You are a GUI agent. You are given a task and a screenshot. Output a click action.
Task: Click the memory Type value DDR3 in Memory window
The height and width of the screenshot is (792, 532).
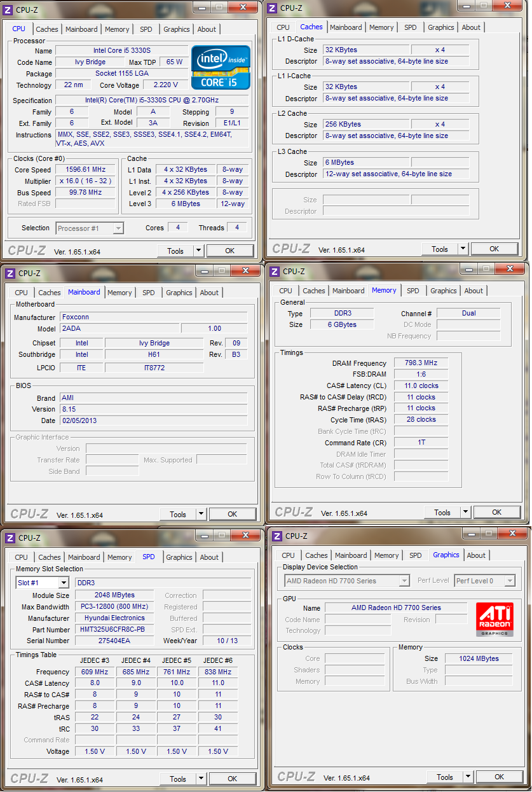coord(342,313)
